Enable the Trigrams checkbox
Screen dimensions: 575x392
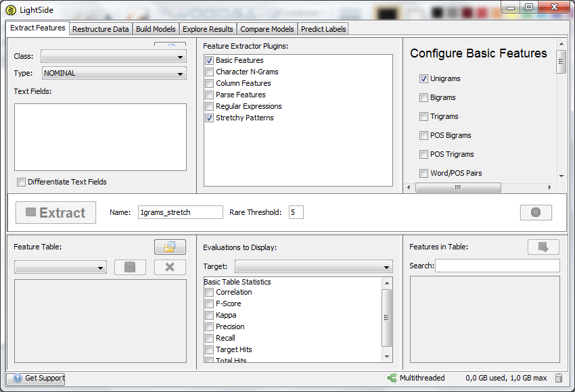click(423, 116)
